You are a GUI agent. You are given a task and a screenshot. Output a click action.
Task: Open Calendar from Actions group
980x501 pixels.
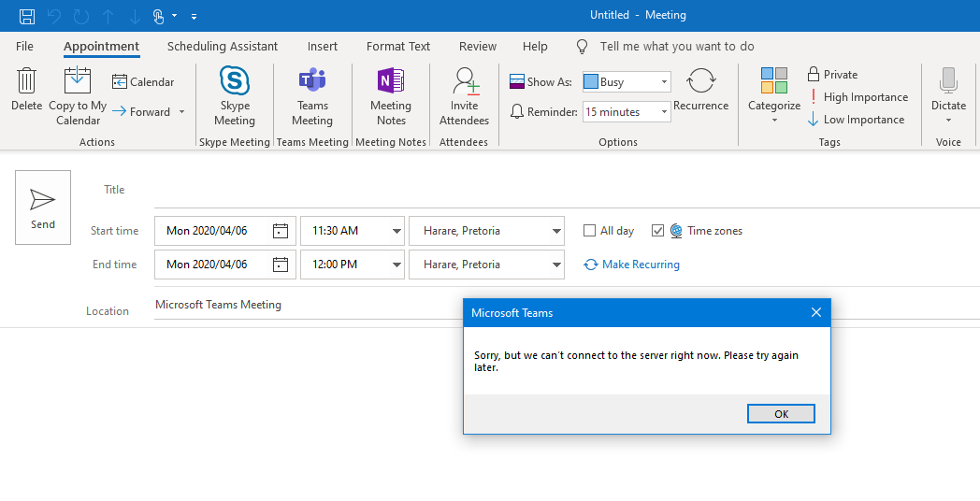143,82
